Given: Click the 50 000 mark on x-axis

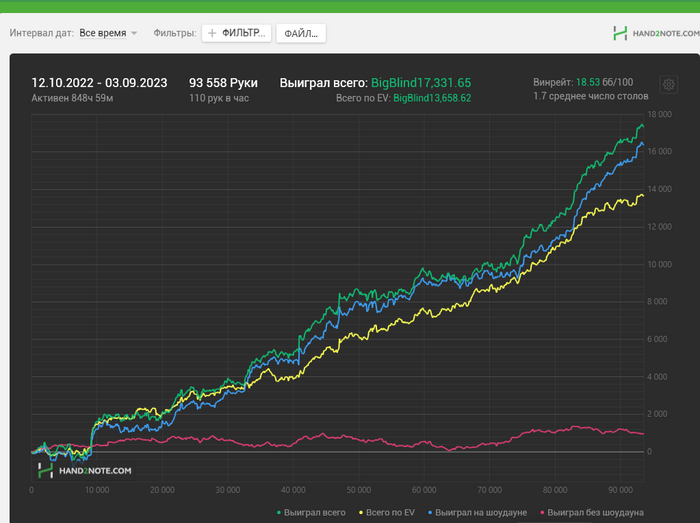Looking at the screenshot, I should point(359,490).
